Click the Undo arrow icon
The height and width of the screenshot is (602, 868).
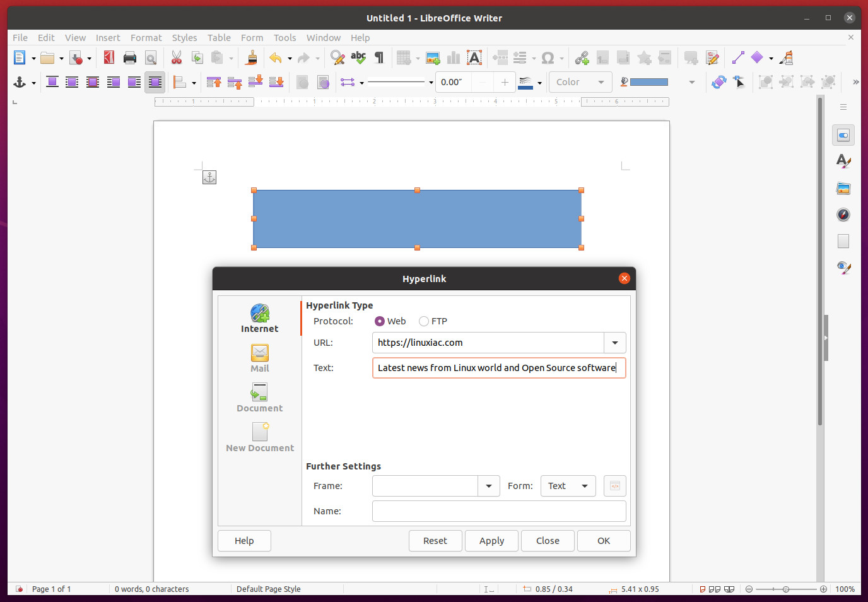point(276,58)
